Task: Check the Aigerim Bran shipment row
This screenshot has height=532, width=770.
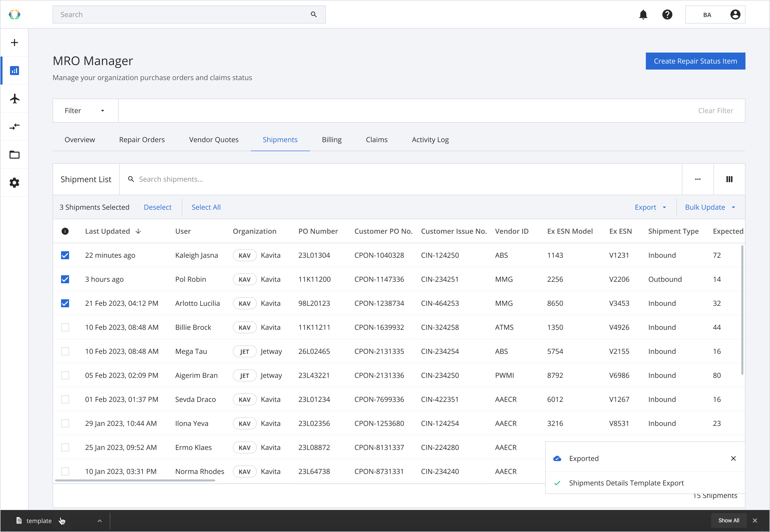Action: (65, 375)
